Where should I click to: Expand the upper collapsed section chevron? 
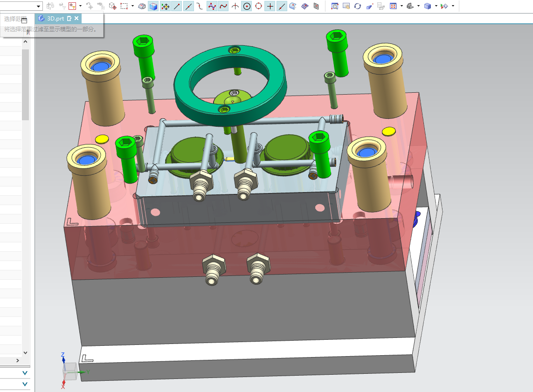pos(25,373)
